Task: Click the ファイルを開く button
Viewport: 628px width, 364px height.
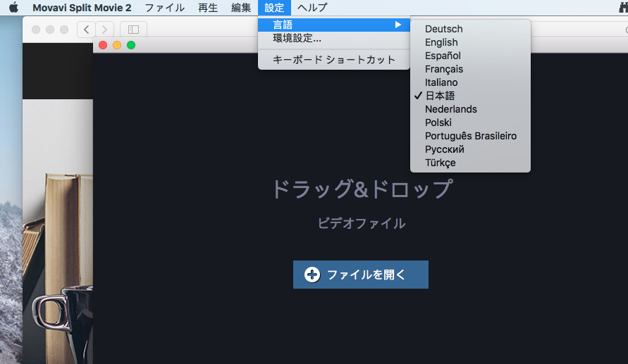Action: (360, 275)
